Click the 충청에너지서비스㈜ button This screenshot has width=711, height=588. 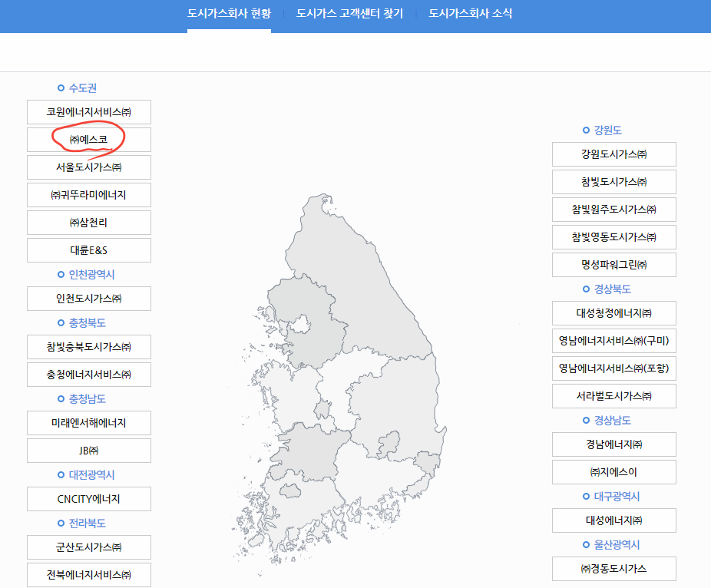coord(88,374)
